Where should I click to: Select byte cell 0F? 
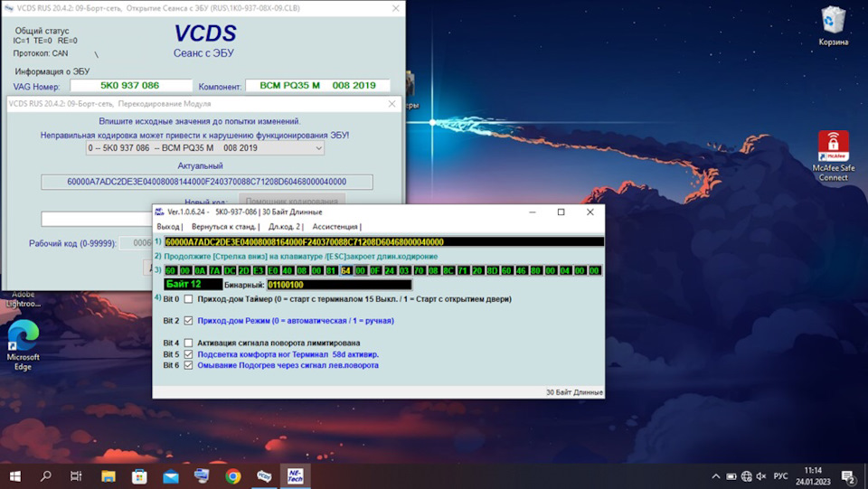pos(374,270)
